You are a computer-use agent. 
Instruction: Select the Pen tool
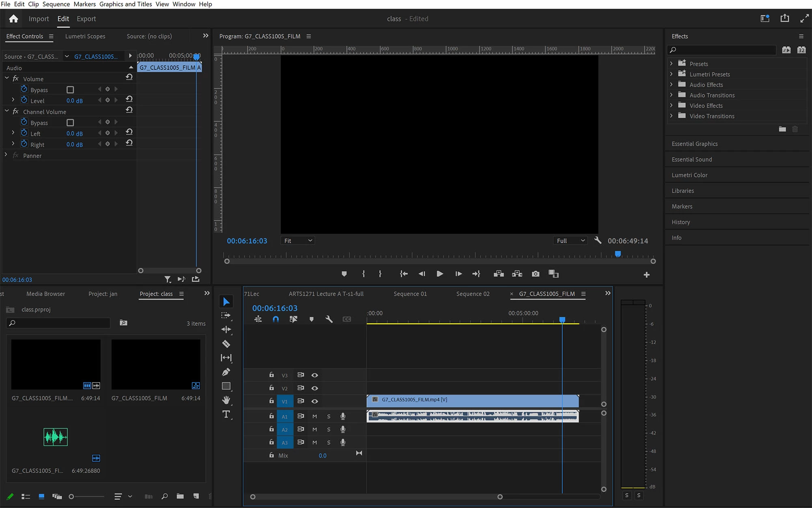[226, 372]
